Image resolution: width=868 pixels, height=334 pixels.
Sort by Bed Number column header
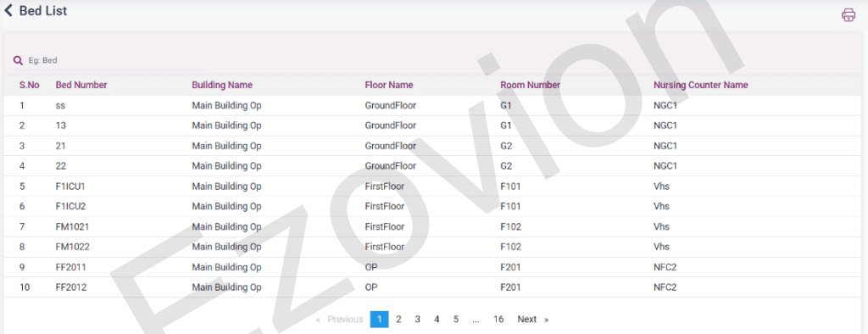pos(81,86)
